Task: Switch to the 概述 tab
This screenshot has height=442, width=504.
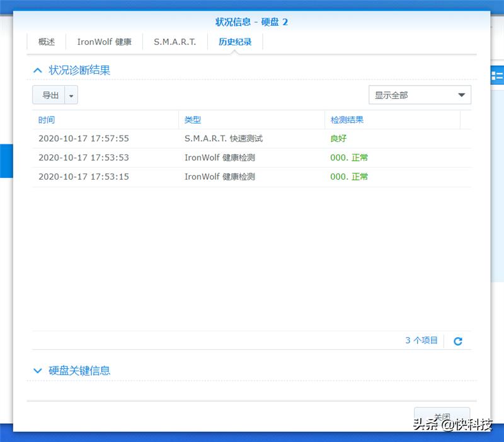Action: (46, 42)
